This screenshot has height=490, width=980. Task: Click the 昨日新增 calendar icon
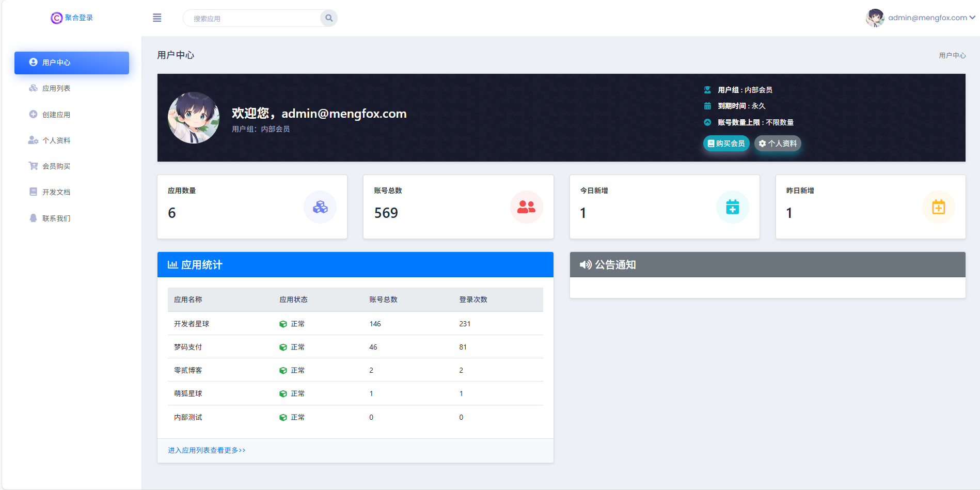[939, 207]
